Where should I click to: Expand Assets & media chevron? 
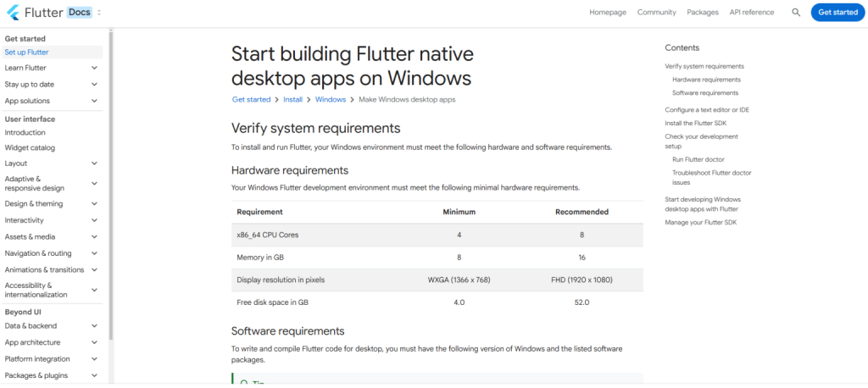click(x=94, y=237)
